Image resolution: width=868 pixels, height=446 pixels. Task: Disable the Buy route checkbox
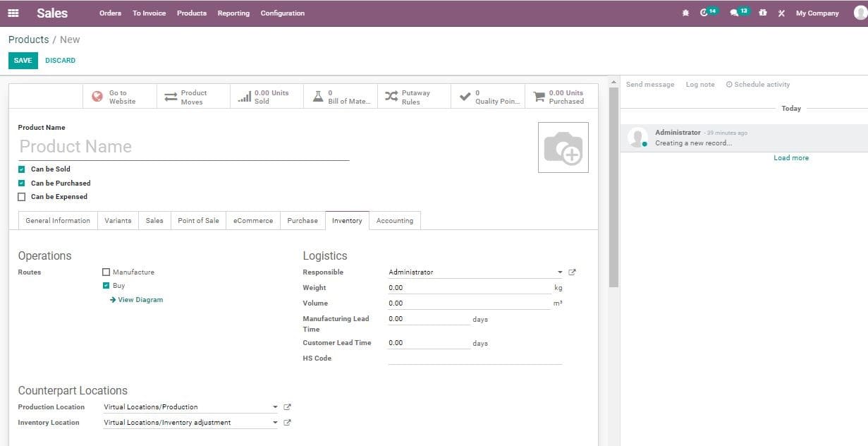(x=106, y=285)
